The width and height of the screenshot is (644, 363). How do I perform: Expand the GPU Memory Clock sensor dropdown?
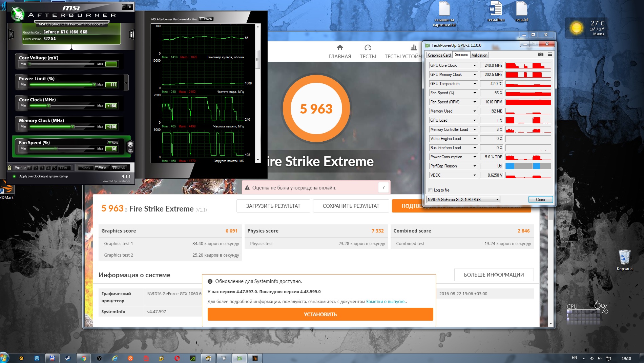tap(475, 75)
